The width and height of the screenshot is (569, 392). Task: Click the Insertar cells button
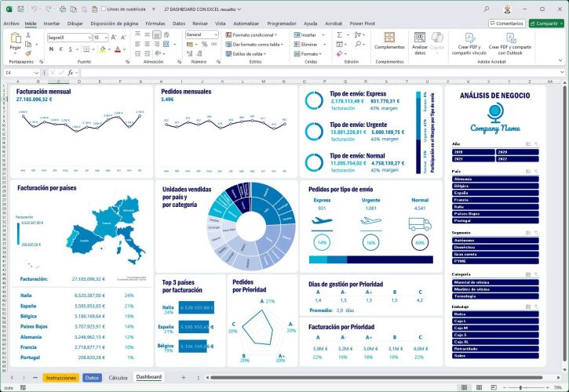pos(308,34)
